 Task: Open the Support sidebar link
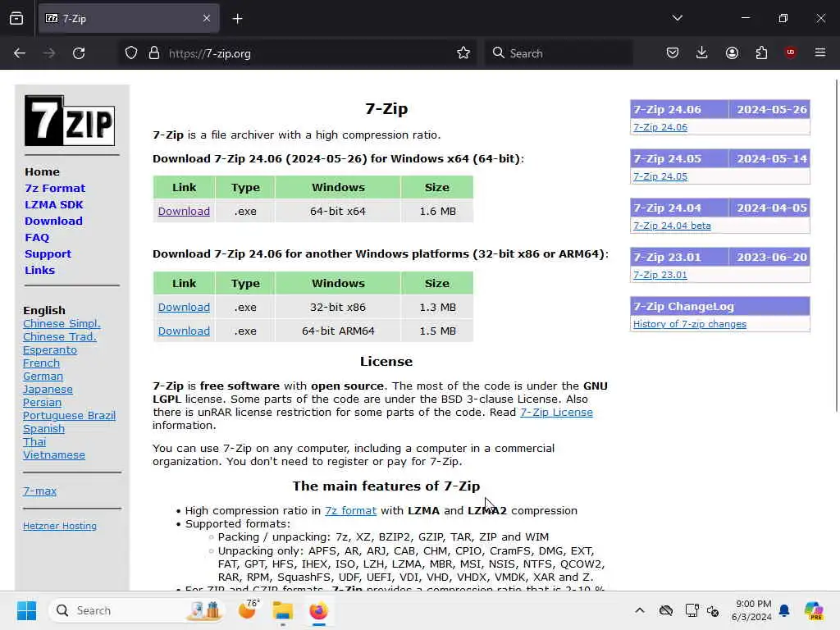click(48, 254)
